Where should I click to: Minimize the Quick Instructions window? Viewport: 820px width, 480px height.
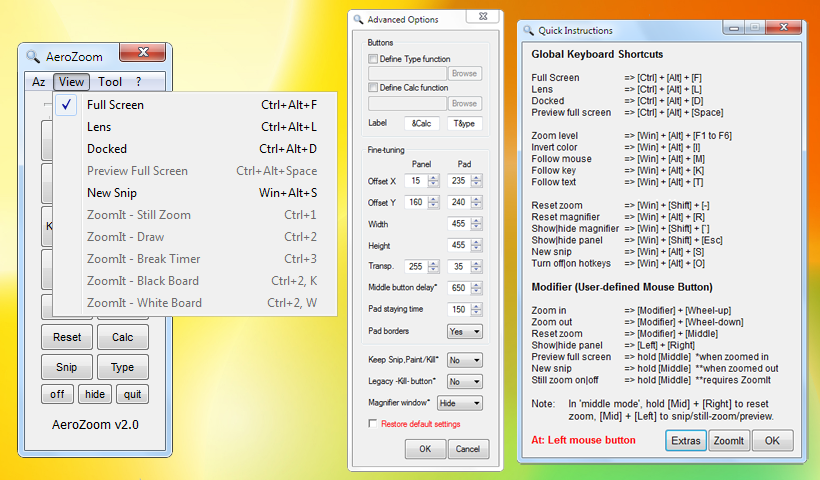click(x=734, y=27)
